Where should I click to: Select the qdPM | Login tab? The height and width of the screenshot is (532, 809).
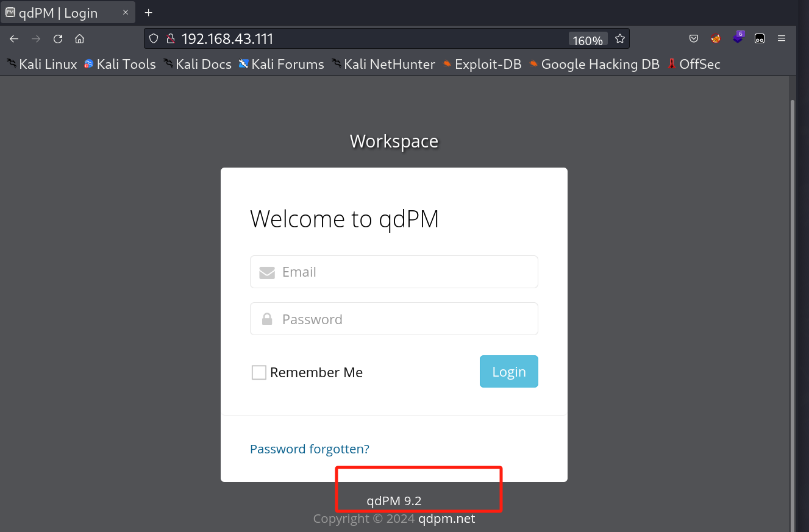point(68,13)
